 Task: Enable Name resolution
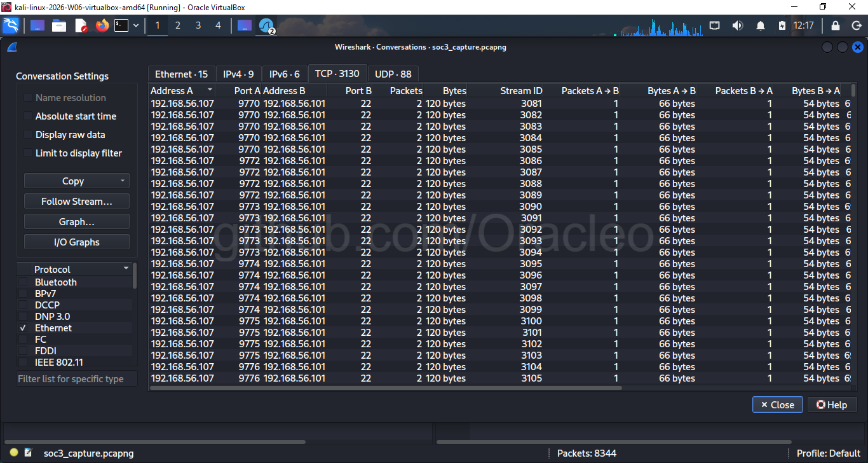pyautogui.click(x=27, y=97)
